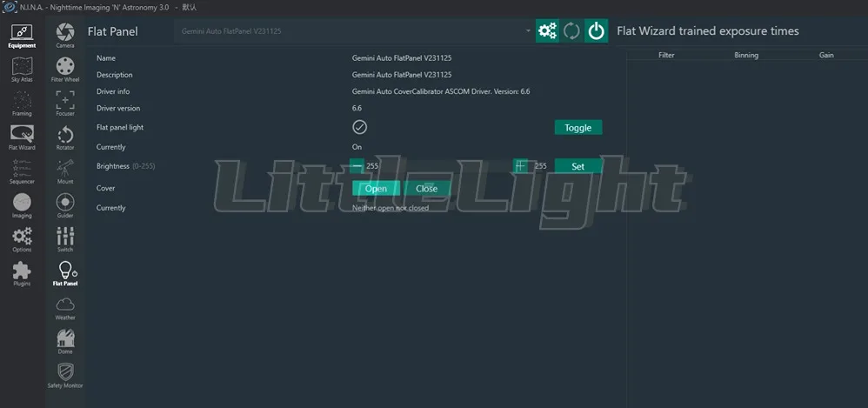
Task: Open the Equipment section
Action: (22, 36)
